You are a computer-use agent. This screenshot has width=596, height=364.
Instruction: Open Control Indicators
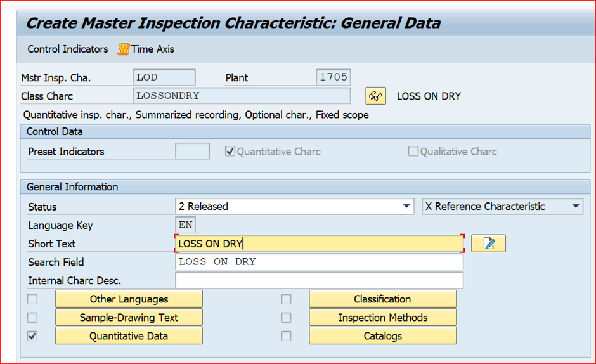[68, 49]
